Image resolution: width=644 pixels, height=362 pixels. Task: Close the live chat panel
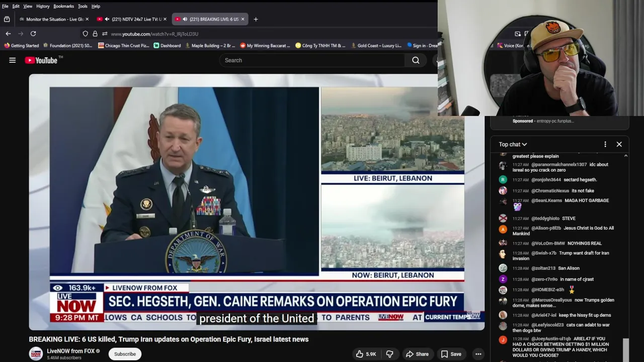(619, 144)
